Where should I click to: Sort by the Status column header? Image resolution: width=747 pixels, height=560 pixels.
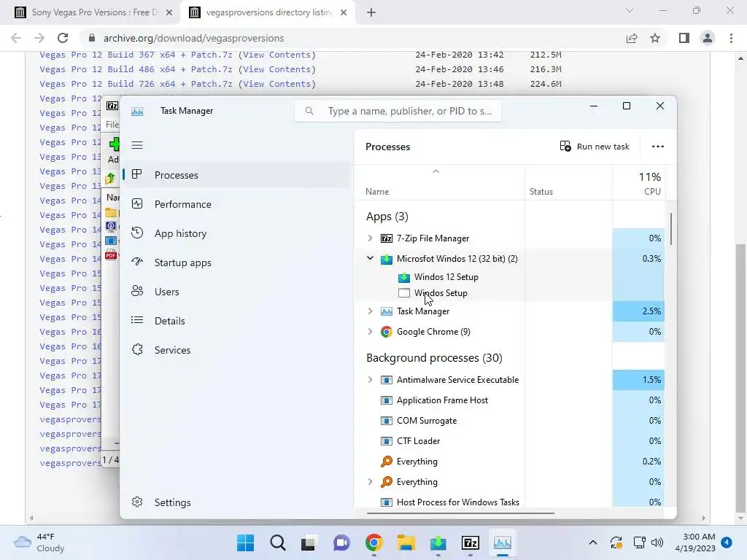pos(541,192)
